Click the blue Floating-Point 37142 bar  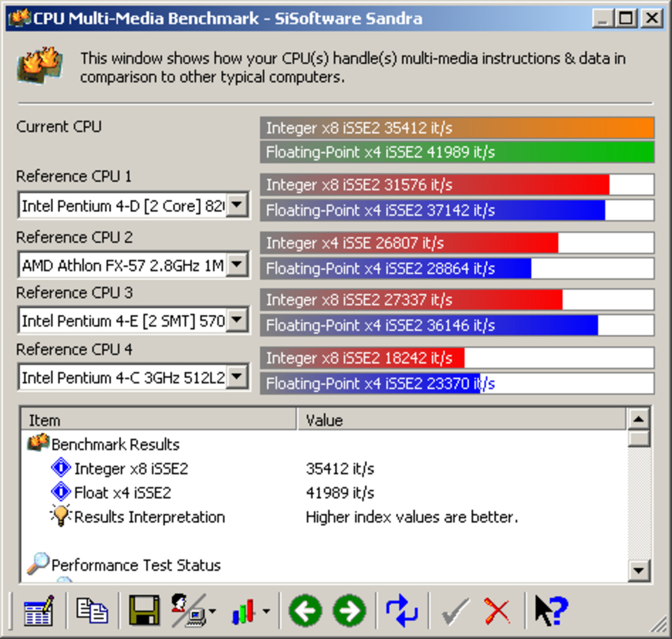(457, 210)
